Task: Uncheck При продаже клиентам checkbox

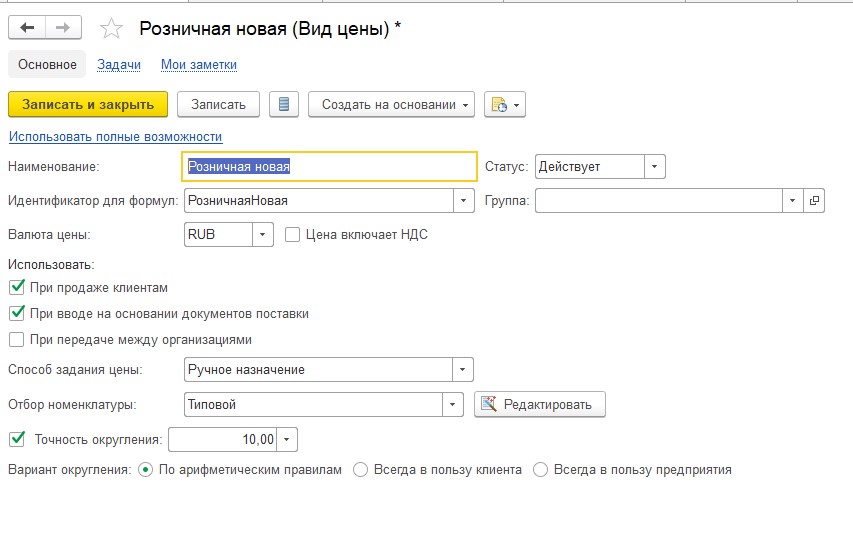Action: click(x=17, y=287)
